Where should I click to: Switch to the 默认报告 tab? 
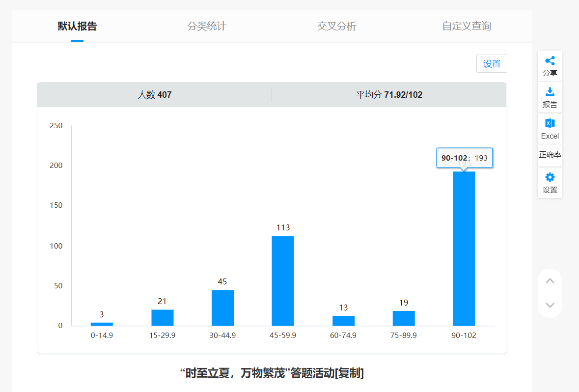(x=77, y=27)
